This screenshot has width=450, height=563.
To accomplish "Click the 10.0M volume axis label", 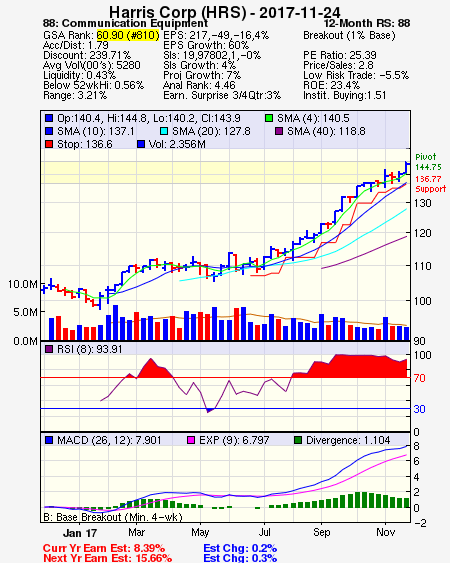I will pos(23,284).
